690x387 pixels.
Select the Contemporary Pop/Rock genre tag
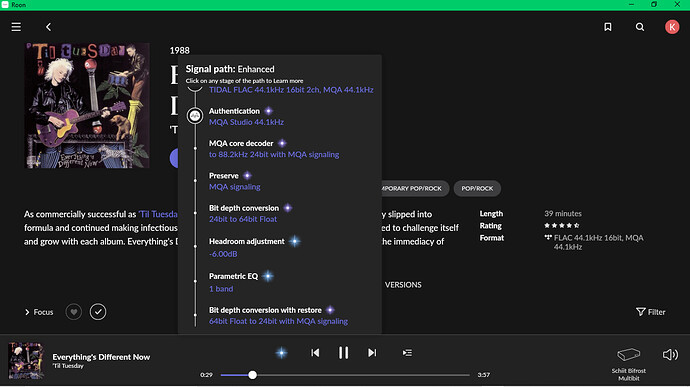point(414,188)
